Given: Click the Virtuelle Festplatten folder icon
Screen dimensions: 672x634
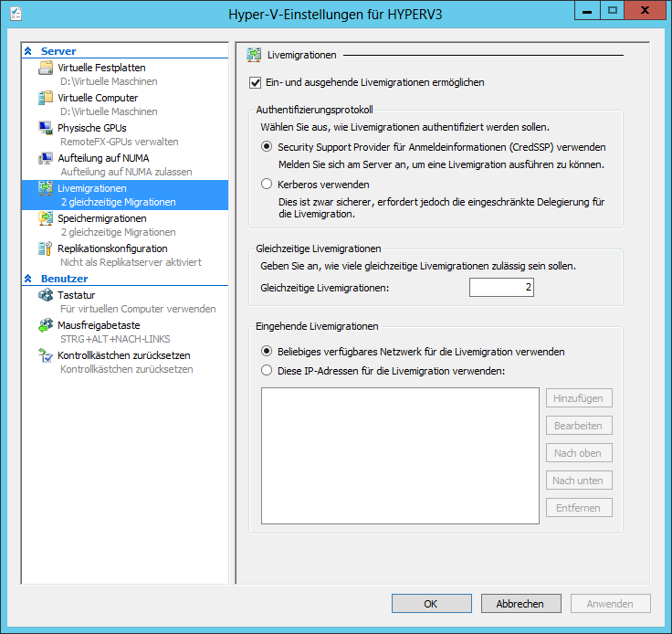Looking at the screenshot, I should pyautogui.click(x=46, y=68).
